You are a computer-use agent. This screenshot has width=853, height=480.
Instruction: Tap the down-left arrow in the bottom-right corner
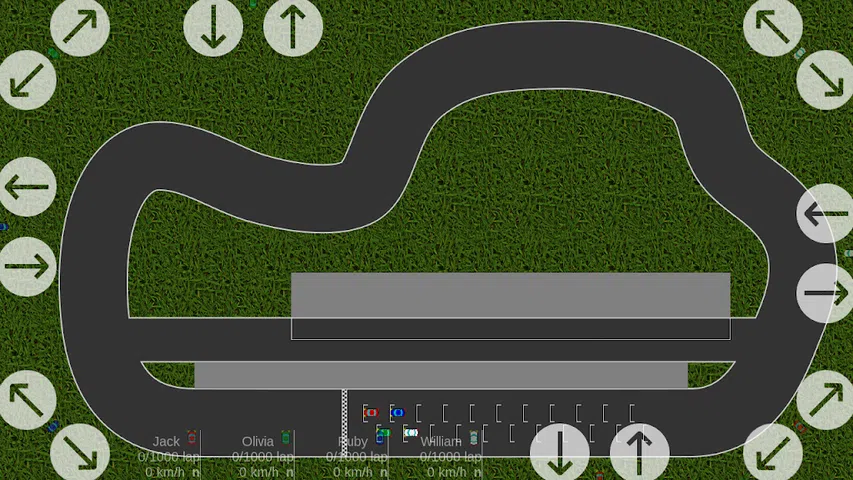point(773,452)
